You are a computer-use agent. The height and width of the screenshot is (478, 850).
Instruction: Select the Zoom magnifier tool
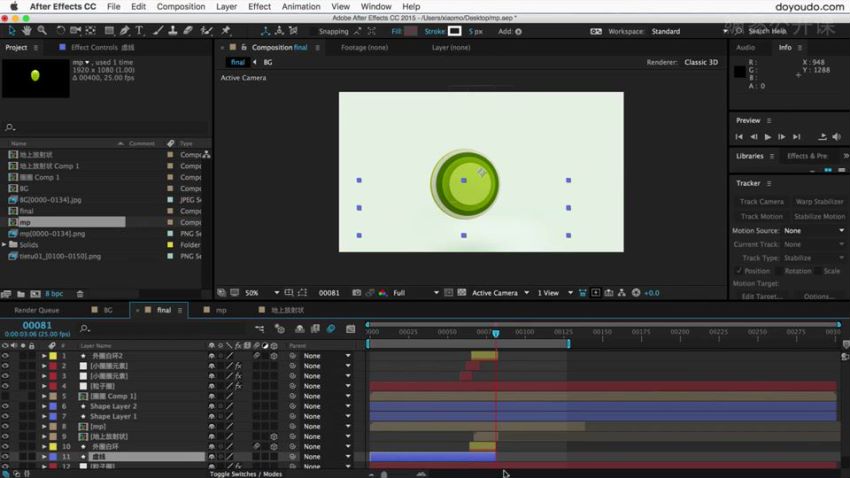tap(41, 31)
